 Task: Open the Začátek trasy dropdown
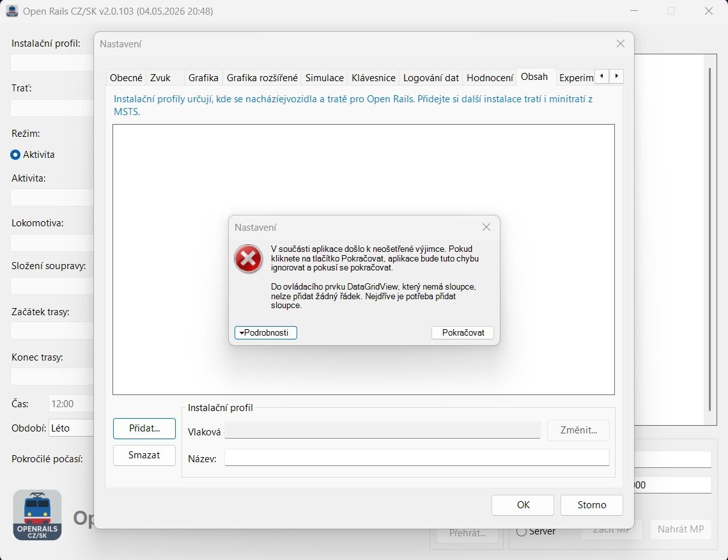[x=52, y=331]
